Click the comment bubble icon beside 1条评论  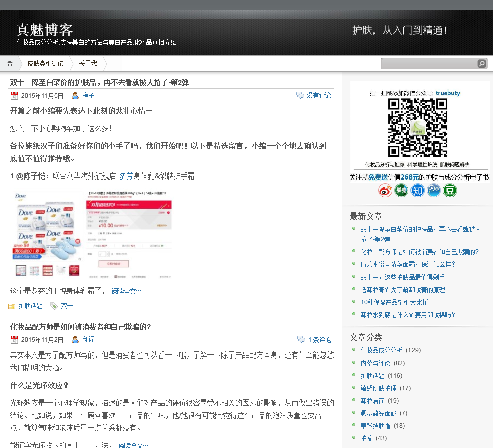[301, 339]
